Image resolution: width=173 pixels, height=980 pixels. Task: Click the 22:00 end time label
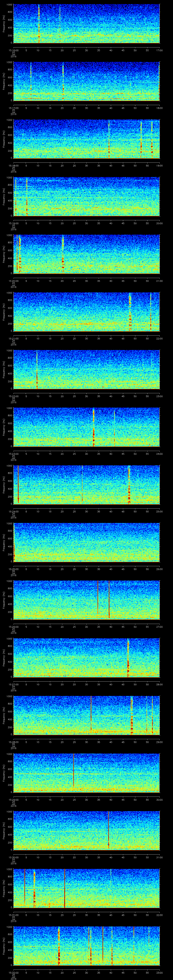point(159,339)
